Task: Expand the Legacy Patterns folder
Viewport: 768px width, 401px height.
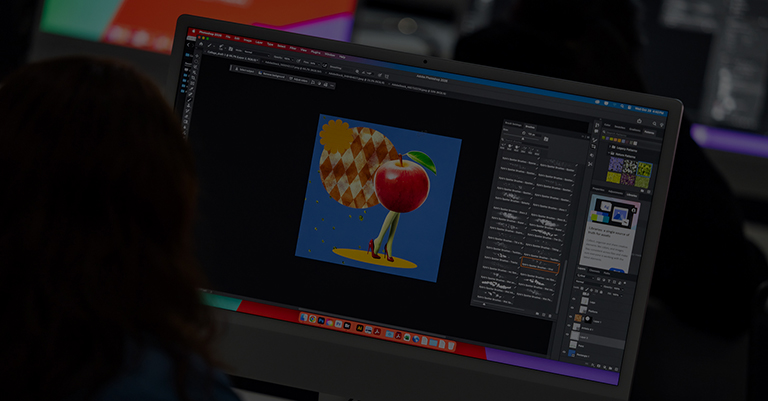Action: 609,146
